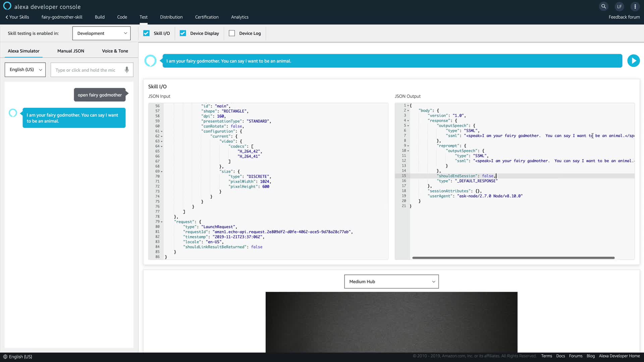Click the search magnifier icon
This screenshot has height=362, width=644.
tap(603, 6)
